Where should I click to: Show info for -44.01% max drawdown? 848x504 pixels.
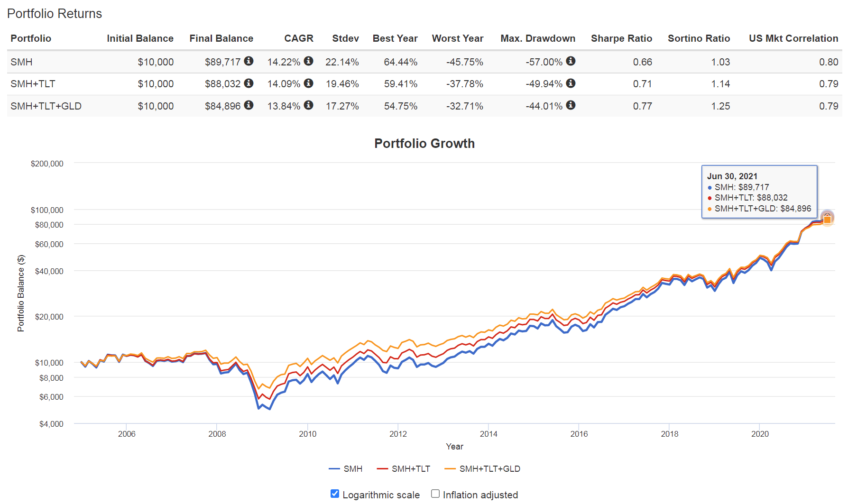[571, 105]
